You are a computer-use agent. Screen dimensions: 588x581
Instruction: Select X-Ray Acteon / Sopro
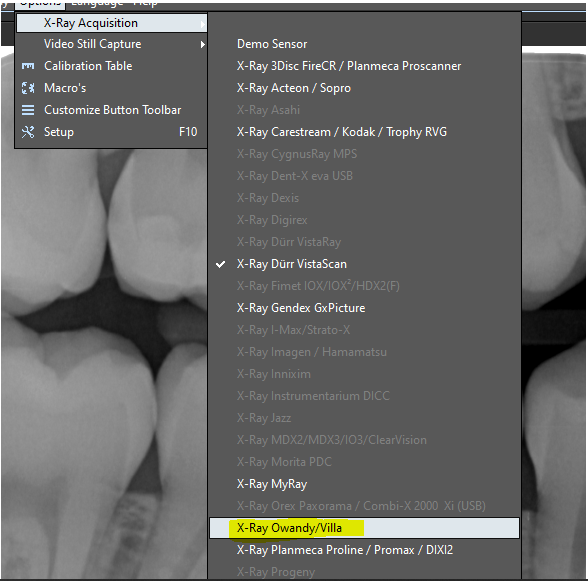coord(364,88)
